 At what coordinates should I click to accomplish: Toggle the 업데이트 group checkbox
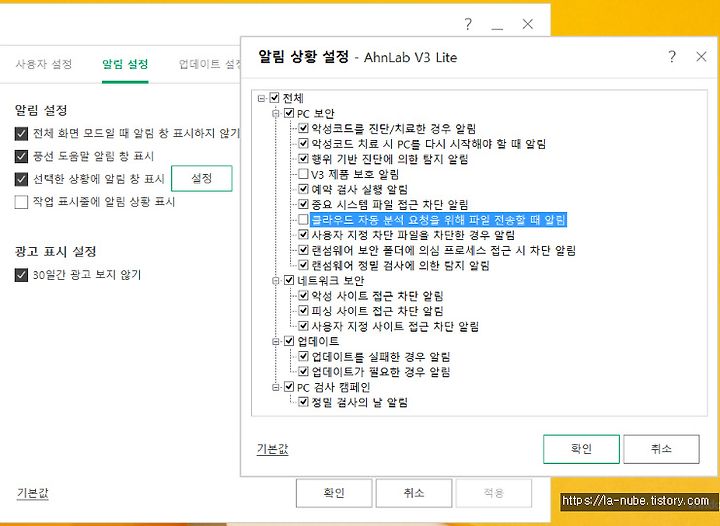point(289,341)
